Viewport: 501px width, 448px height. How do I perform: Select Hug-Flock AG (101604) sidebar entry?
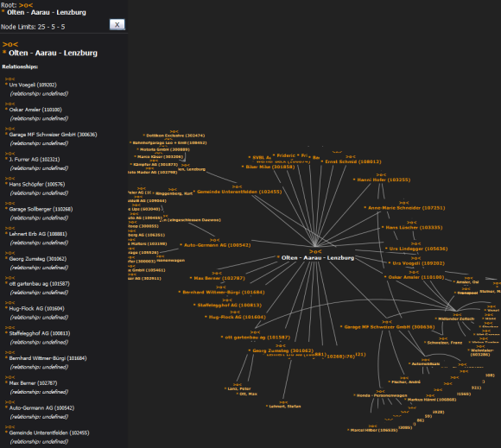point(37,309)
